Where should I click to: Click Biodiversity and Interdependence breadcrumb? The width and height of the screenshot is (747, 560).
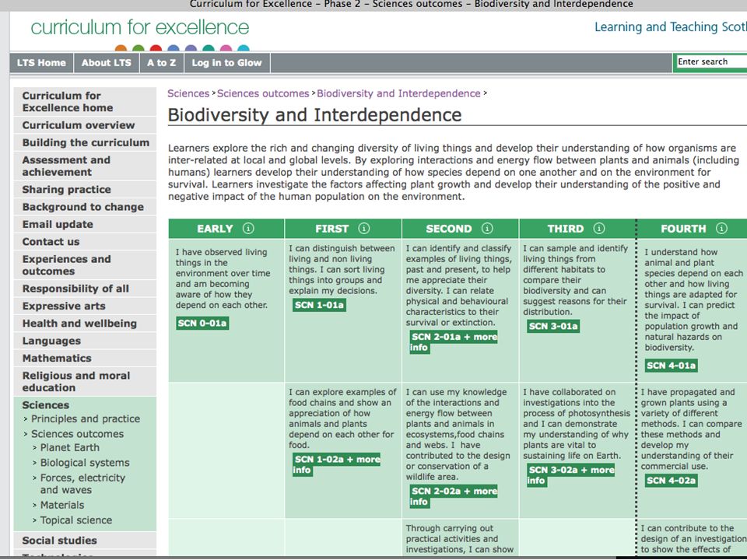[x=398, y=93]
